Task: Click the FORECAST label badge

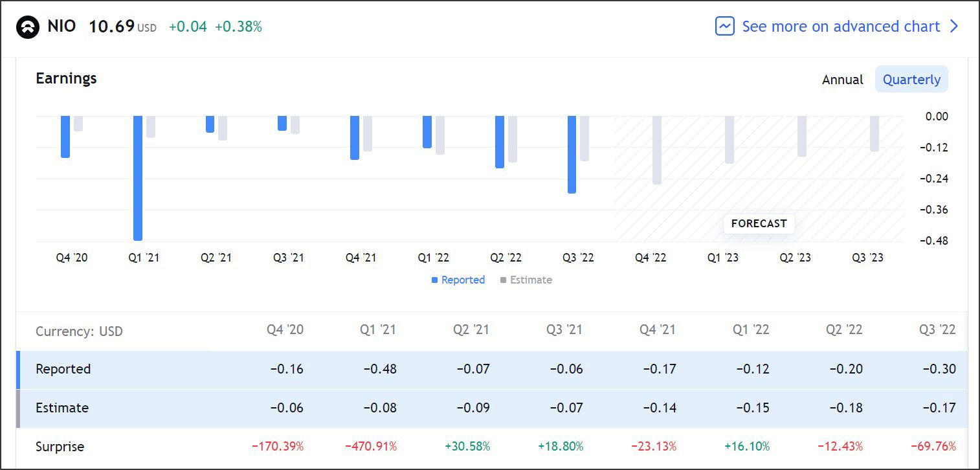Action: pyautogui.click(x=759, y=223)
